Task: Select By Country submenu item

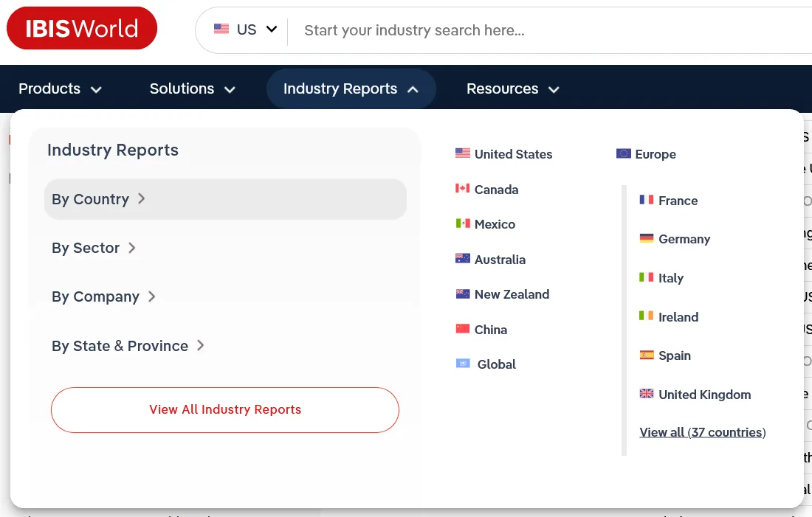Action: coord(225,199)
